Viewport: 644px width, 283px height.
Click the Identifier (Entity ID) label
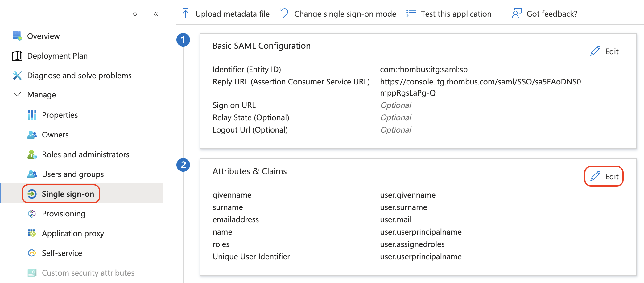[247, 69]
